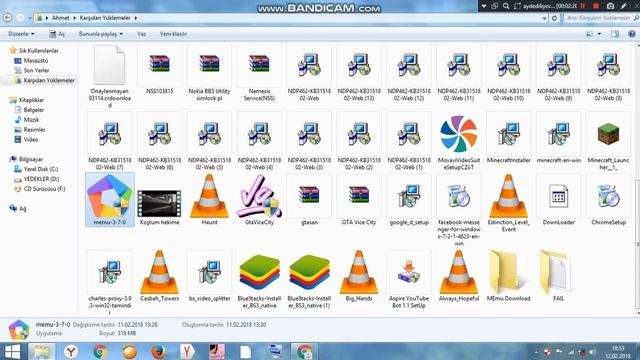Open Son Yerler in the sidebar
This screenshot has height=360, width=640.
pyautogui.click(x=32, y=70)
